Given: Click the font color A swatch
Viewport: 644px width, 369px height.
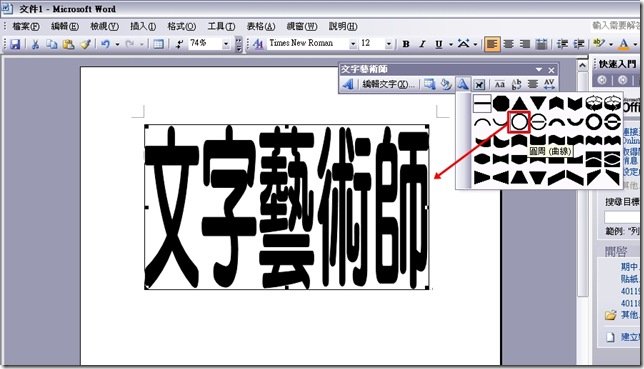Looking at the screenshot, I should pos(623,44).
